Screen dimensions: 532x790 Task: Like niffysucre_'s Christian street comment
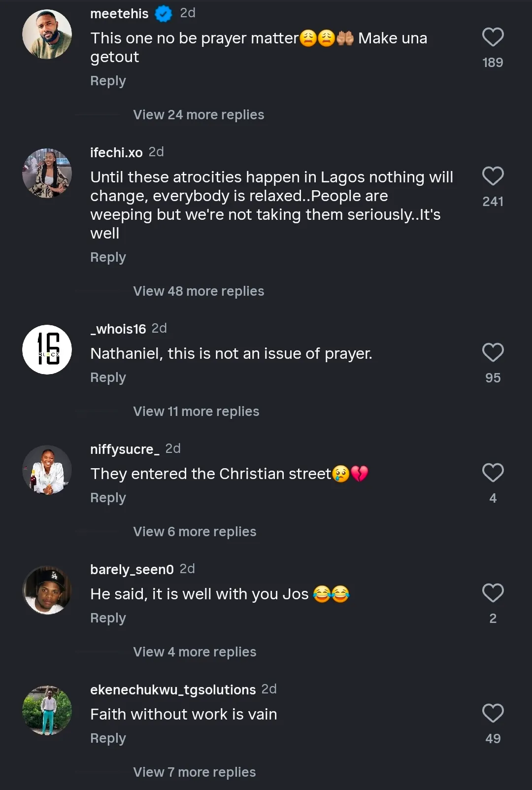[x=493, y=473]
